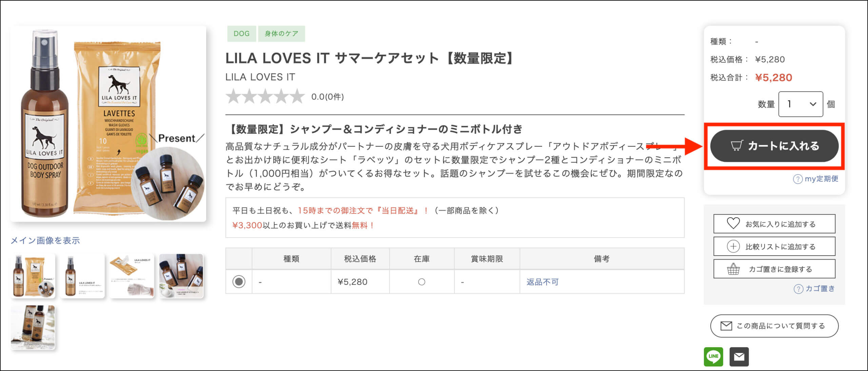Click the red ¥5,280 税込合計 total
Viewport: 868px width, 371px height.
[773, 78]
